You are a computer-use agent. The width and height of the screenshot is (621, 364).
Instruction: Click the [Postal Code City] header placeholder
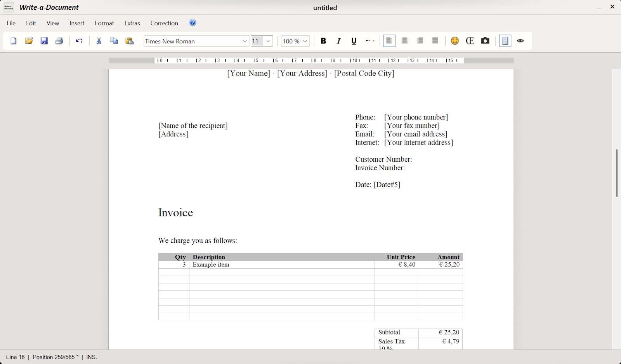pos(364,73)
